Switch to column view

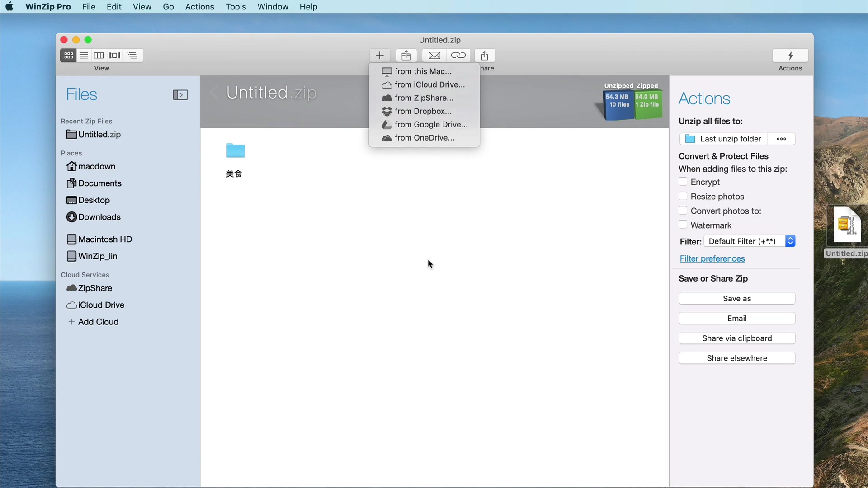click(99, 56)
